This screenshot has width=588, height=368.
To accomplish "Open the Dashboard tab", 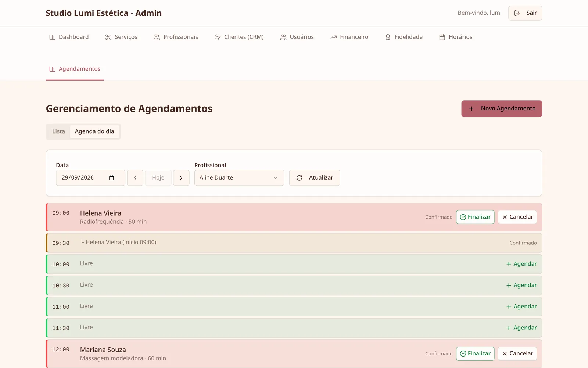I will click(x=69, y=37).
